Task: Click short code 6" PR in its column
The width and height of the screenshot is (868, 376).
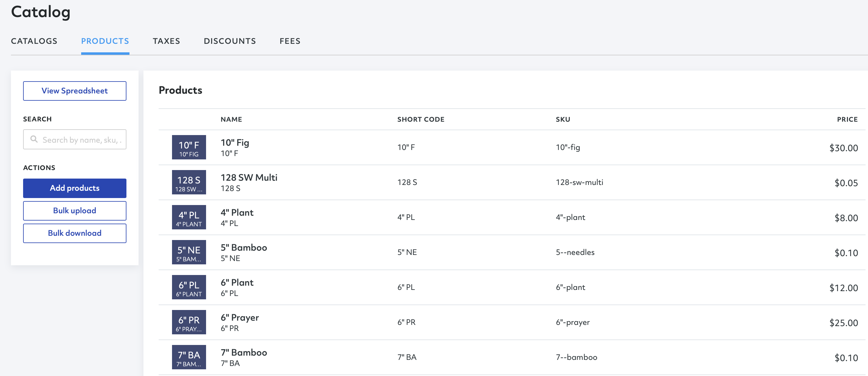Action: (x=406, y=322)
